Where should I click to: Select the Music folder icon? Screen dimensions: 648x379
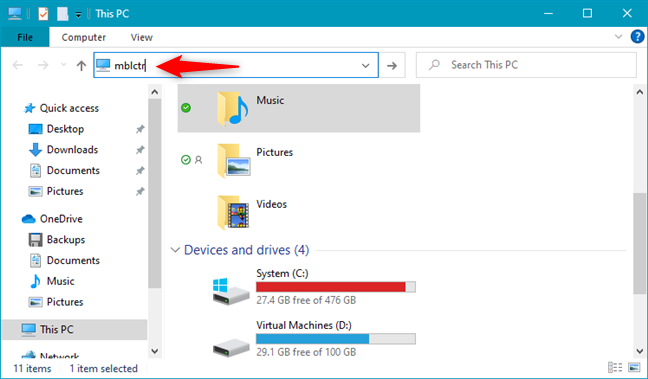(232, 109)
